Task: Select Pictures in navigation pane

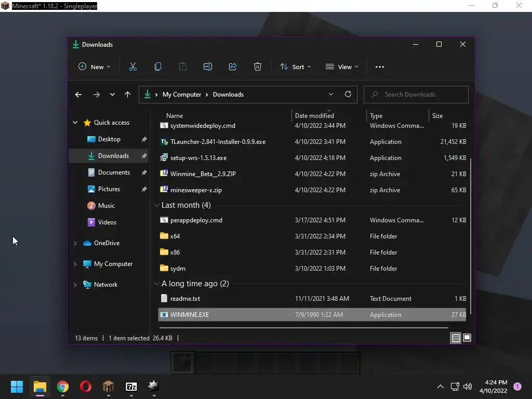Action: tap(108, 189)
